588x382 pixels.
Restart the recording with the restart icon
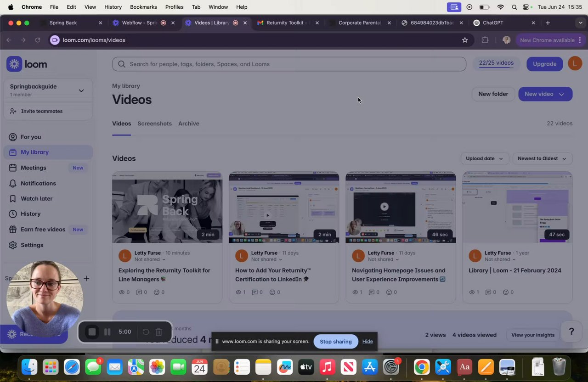click(x=146, y=331)
